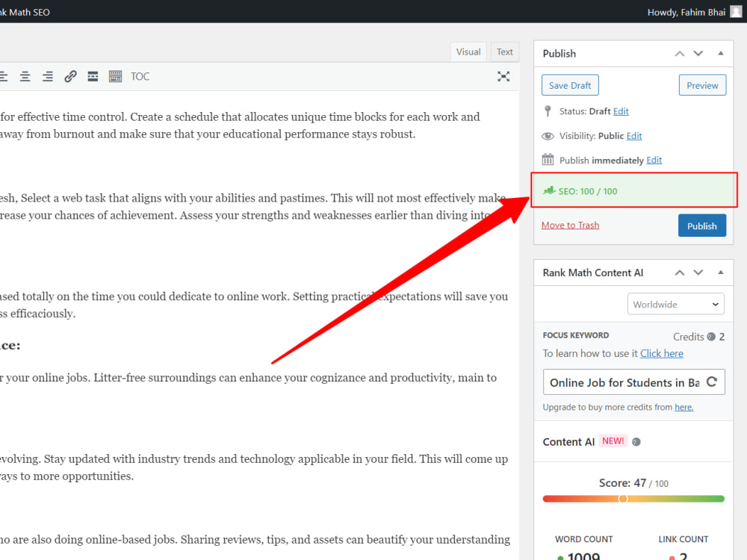Collapse Rank Math Content AI panel
Viewport: 747px width, 560px height.
[x=721, y=273]
